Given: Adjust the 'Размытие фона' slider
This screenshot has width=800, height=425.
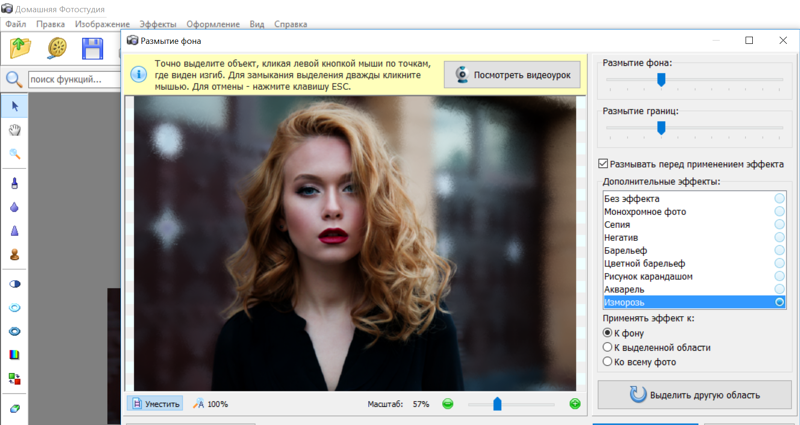Looking at the screenshot, I should (661, 80).
